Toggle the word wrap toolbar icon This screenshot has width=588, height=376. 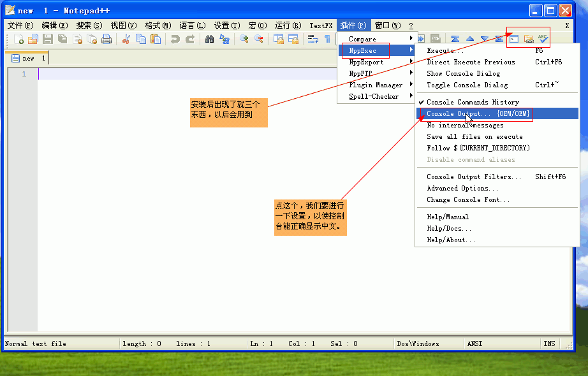point(312,39)
